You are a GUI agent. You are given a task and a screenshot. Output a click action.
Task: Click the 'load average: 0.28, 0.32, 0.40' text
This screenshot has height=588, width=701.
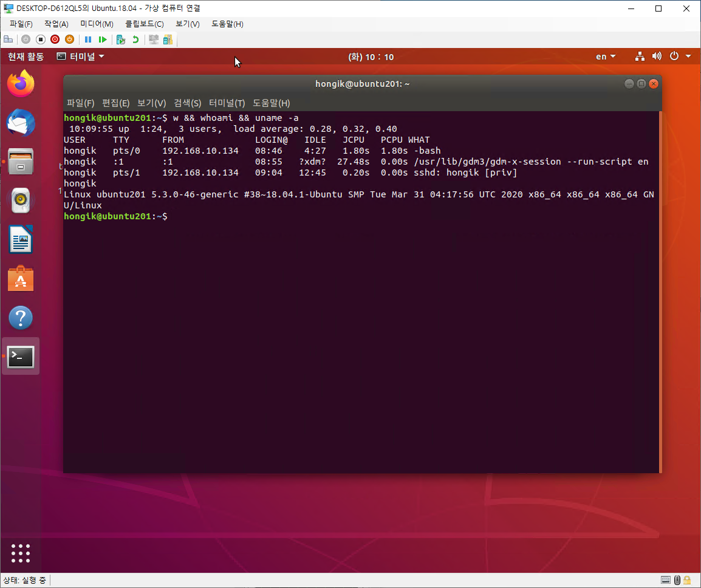click(x=315, y=129)
